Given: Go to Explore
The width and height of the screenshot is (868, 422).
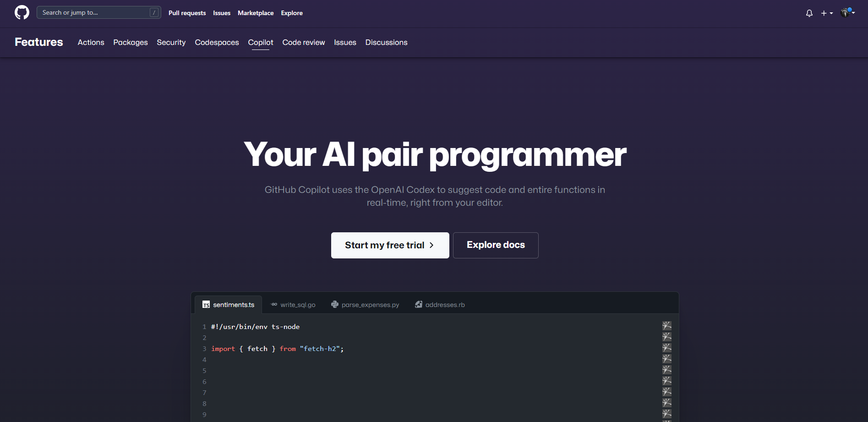Looking at the screenshot, I should coord(292,13).
